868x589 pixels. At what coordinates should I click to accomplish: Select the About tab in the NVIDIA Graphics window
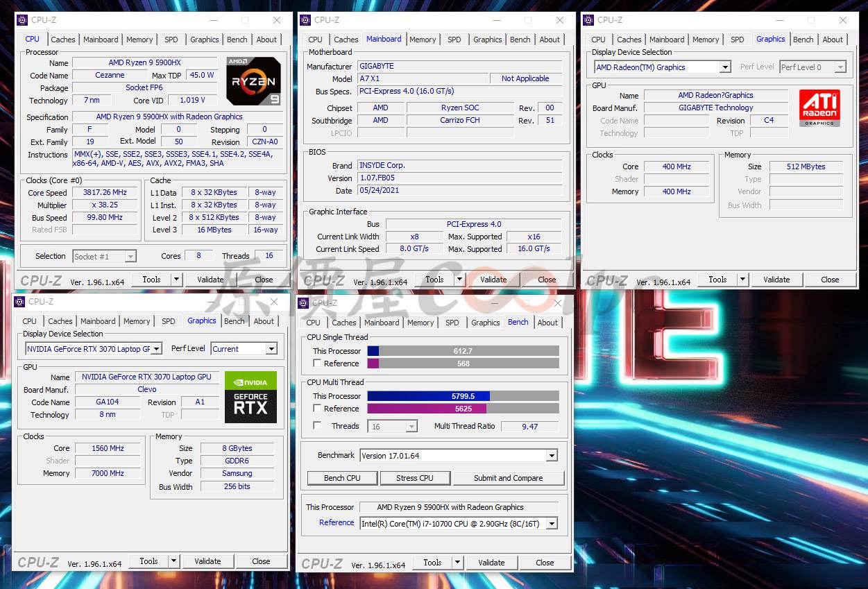(264, 321)
